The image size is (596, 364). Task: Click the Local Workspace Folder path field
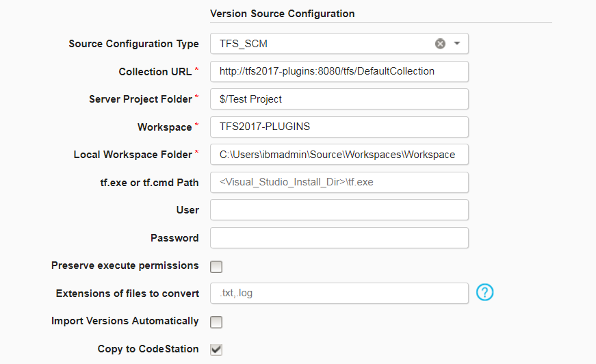click(x=339, y=155)
